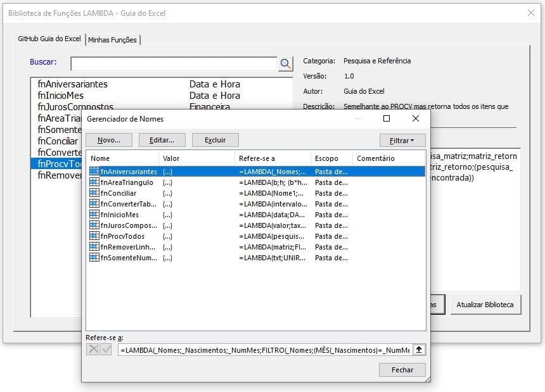Screen dimensions: 545x392
Task: Click the fnSomenteNum table icon in the names list
Action: tap(94, 258)
